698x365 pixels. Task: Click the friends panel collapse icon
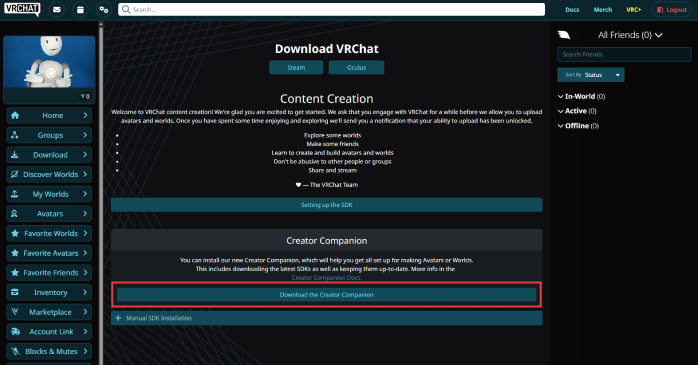(x=564, y=35)
